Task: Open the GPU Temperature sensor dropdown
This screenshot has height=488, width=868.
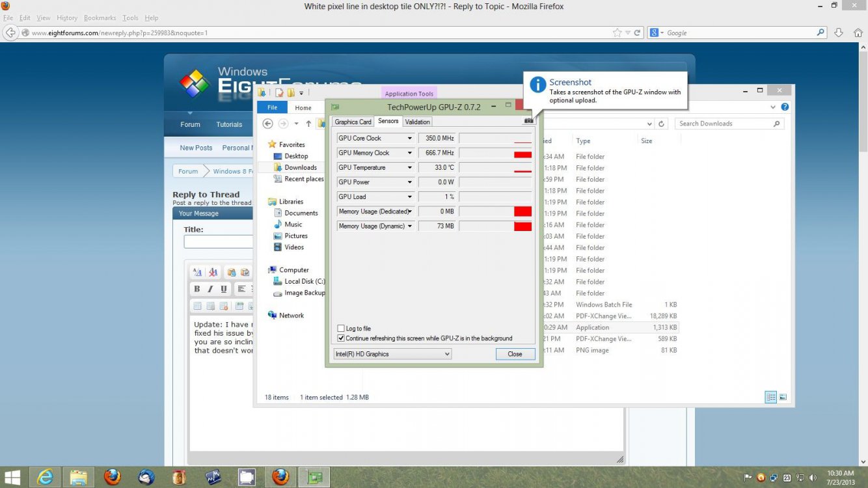Action: click(410, 167)
